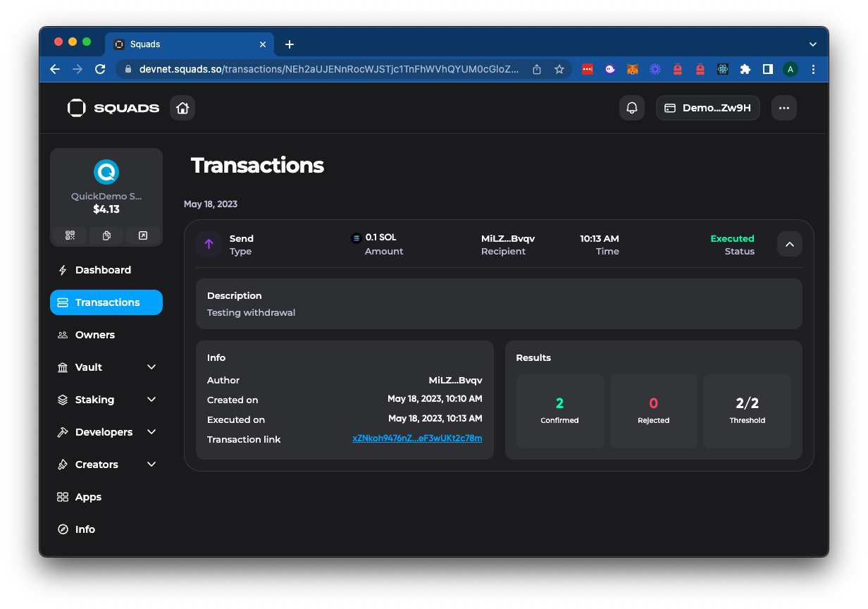Click the SOL token icon
868x609 pixels.
point(356,238)
